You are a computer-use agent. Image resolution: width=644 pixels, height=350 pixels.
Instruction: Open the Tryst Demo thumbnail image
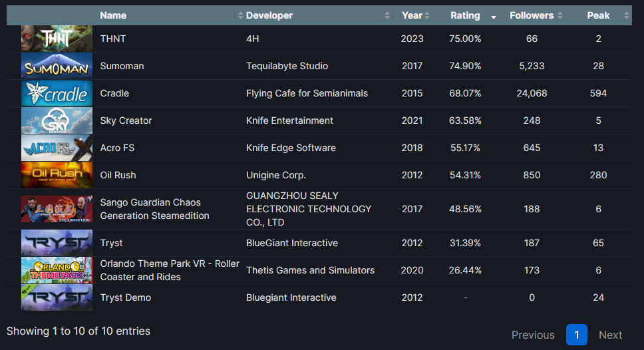[57, 297]
